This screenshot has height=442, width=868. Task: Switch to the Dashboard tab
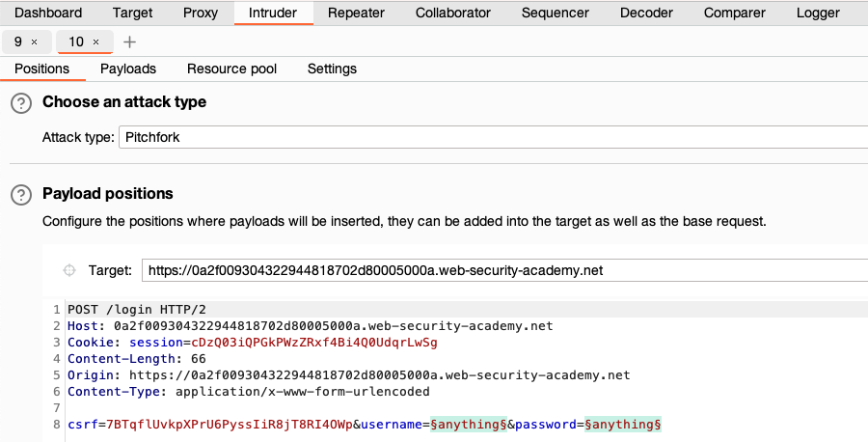[48, 13]
